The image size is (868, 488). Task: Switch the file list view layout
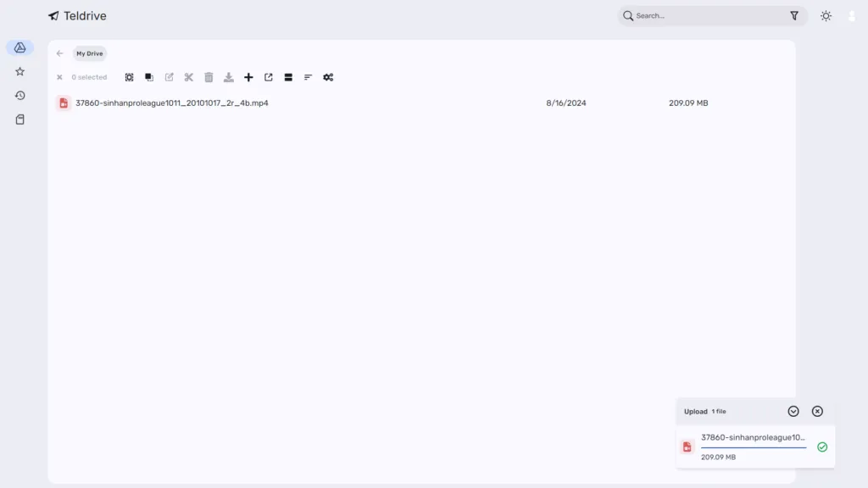pyautogui.click(x=288, y=77)
